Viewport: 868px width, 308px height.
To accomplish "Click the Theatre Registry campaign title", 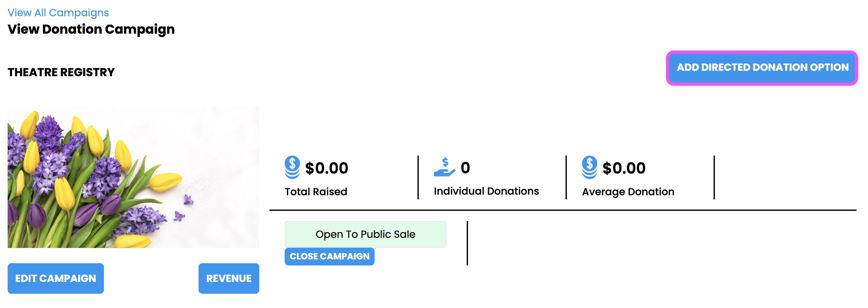I will [61, 72].
